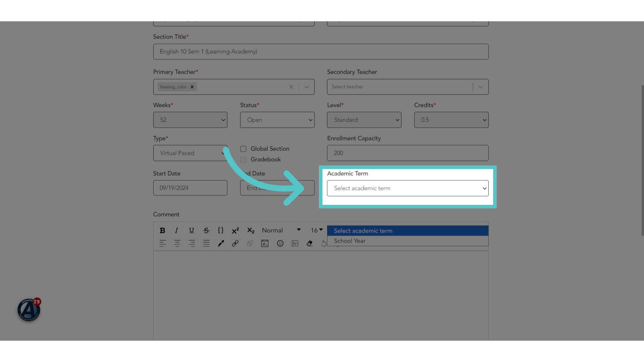Clear all selected primary teachers
The height and width of the screenshot is (362, 644).
(x=291, y=87)
